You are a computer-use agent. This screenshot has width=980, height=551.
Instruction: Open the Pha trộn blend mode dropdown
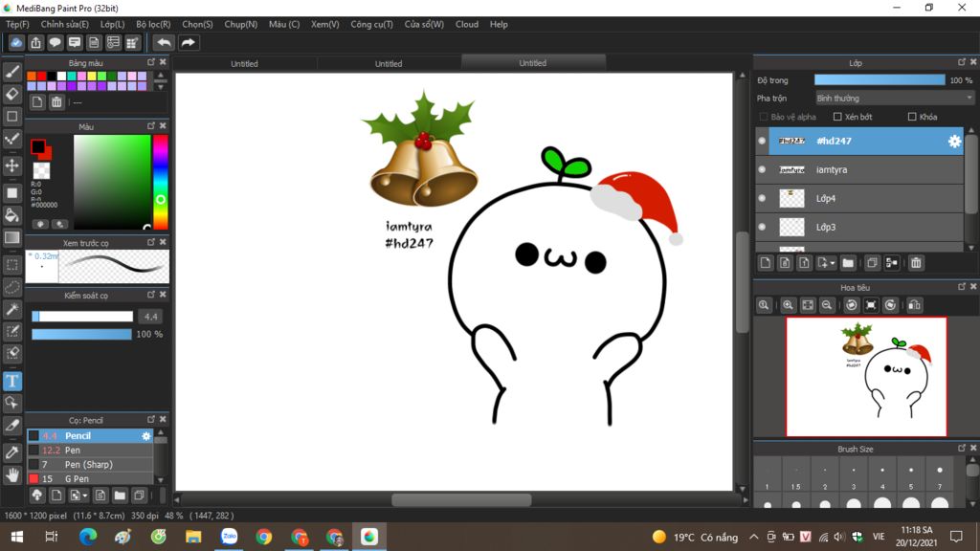tap(895, 99)
